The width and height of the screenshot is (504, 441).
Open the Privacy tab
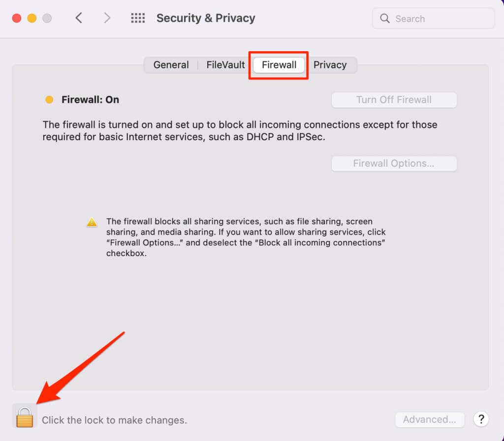(x=330, y=65)
